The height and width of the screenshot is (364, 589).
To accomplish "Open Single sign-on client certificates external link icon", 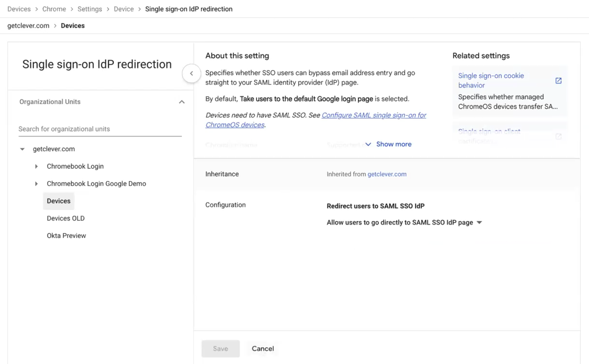I will [558, 136].
